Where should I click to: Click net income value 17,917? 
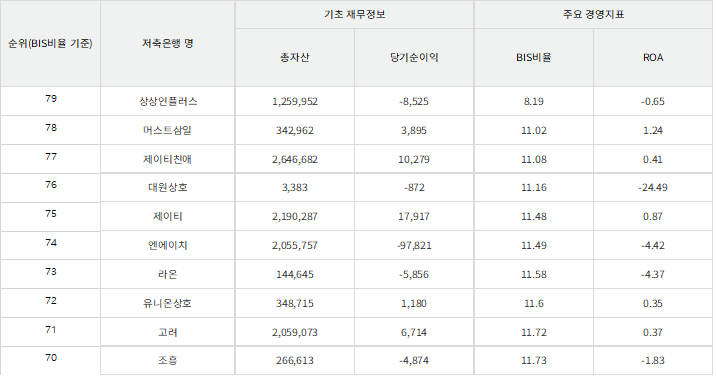(x=414, y=217)
